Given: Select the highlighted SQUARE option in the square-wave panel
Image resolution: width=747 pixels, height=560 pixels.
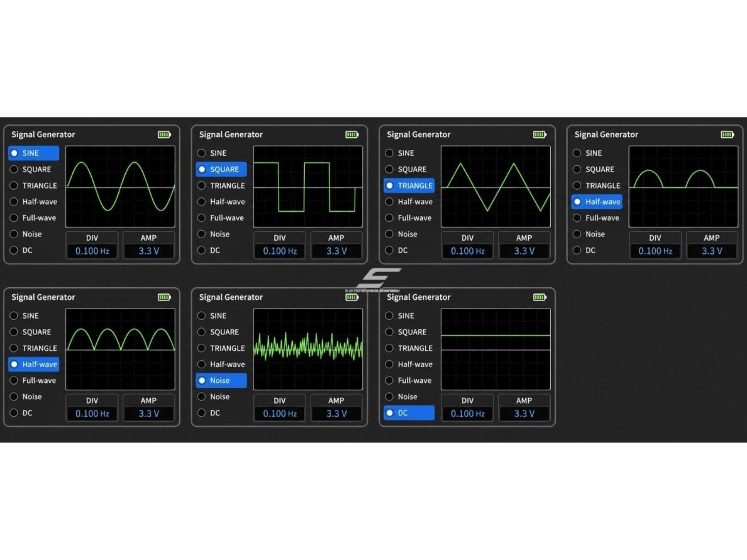Looking at the screenshot, I should 221,169.
